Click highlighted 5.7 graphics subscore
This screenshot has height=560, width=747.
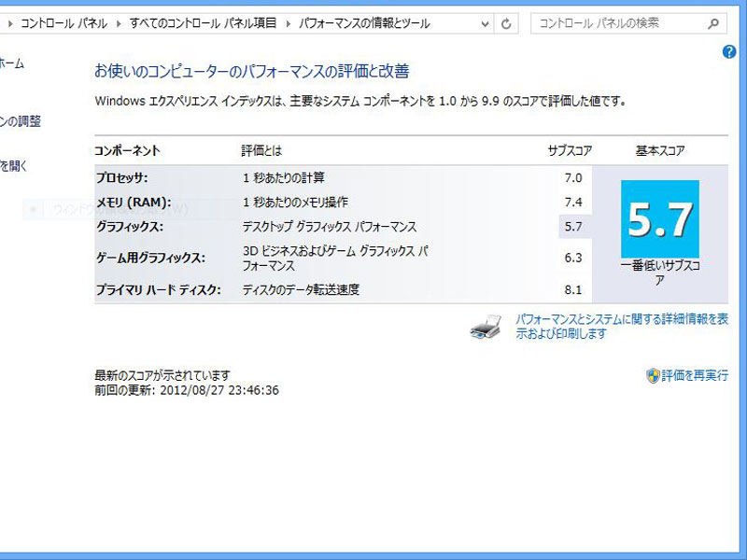573,227
